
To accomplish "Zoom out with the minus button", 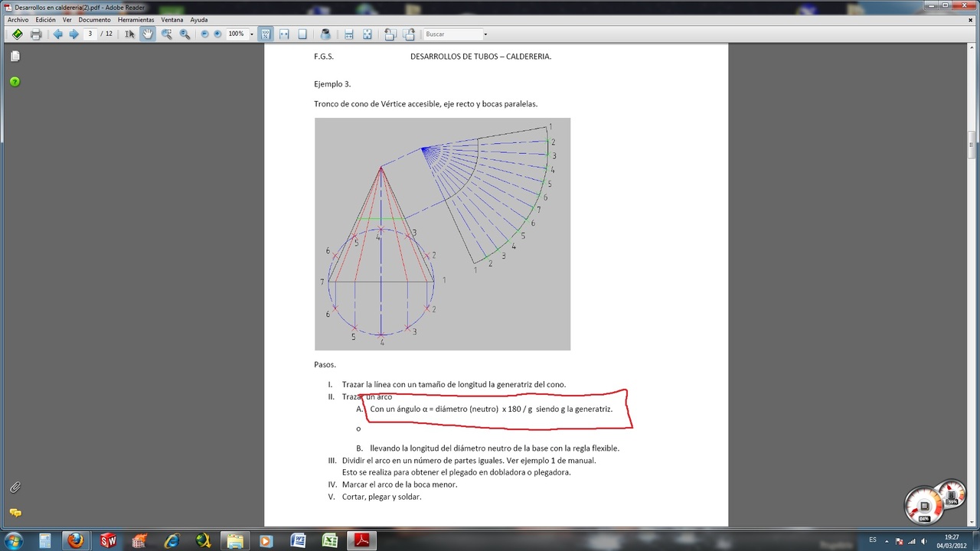I will 204,34.
